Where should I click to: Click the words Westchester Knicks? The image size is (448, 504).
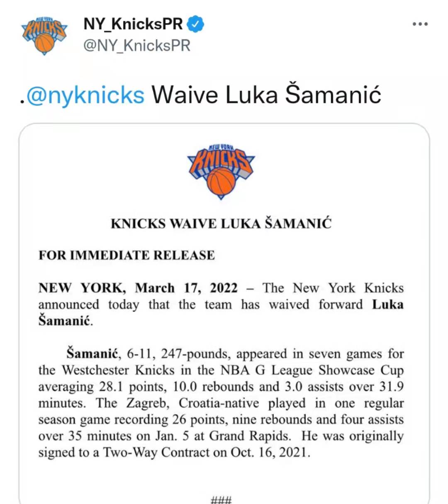[x=118, y=370]
